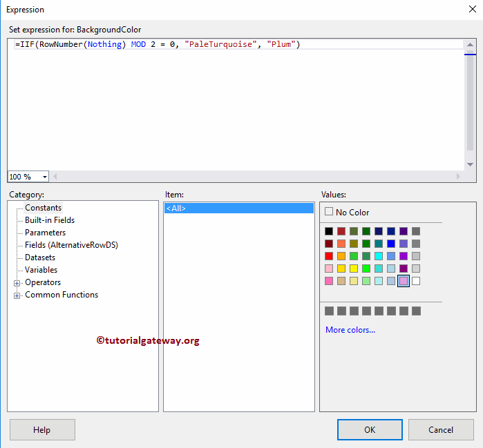Select Fields (AlternativeRowDS) category
483x448 pixels.
point(71,245)
